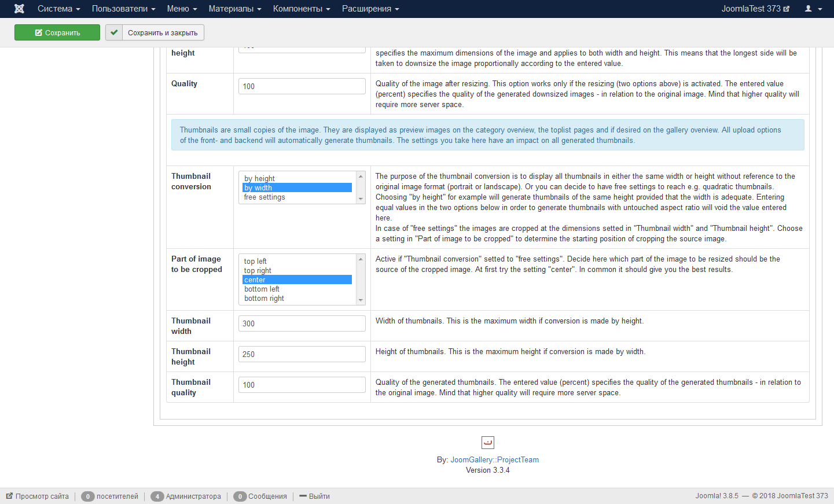The width and height of the screenshot is (834, 504).
Task: Open the Система menu
Action: tap(59, 9)
